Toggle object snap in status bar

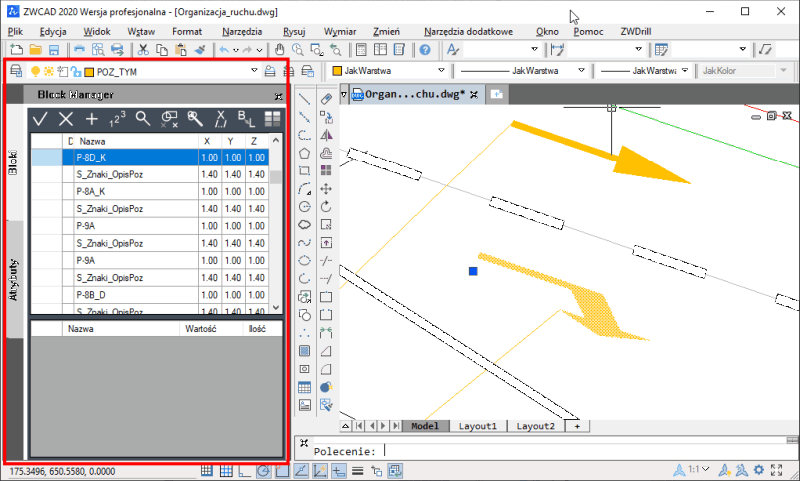click(x=282, y=471)
